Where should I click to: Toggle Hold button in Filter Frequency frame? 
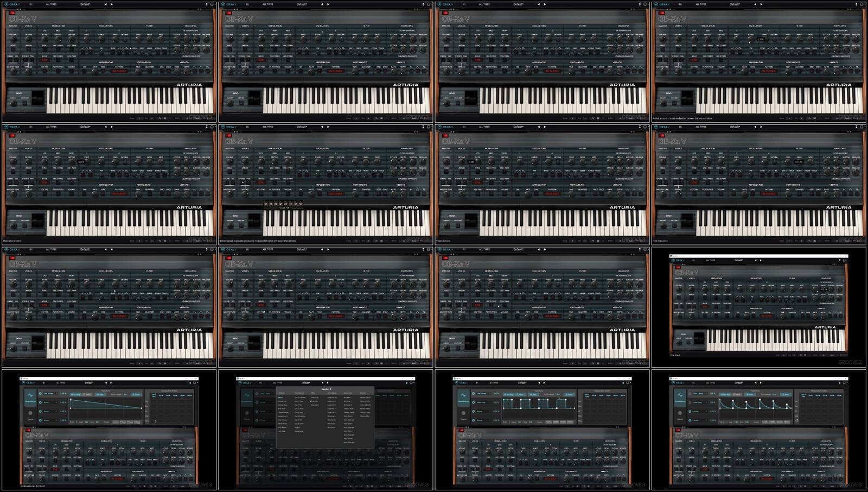(x=663, y=172)
